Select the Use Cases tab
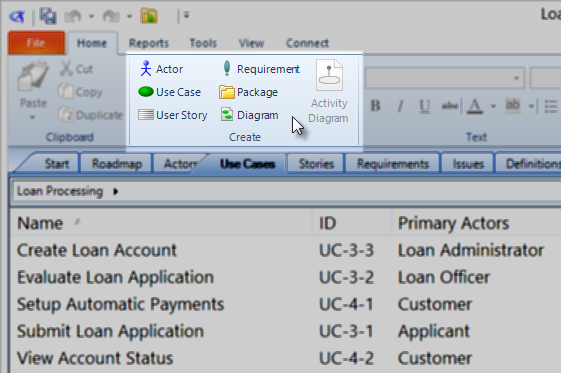 248,163
